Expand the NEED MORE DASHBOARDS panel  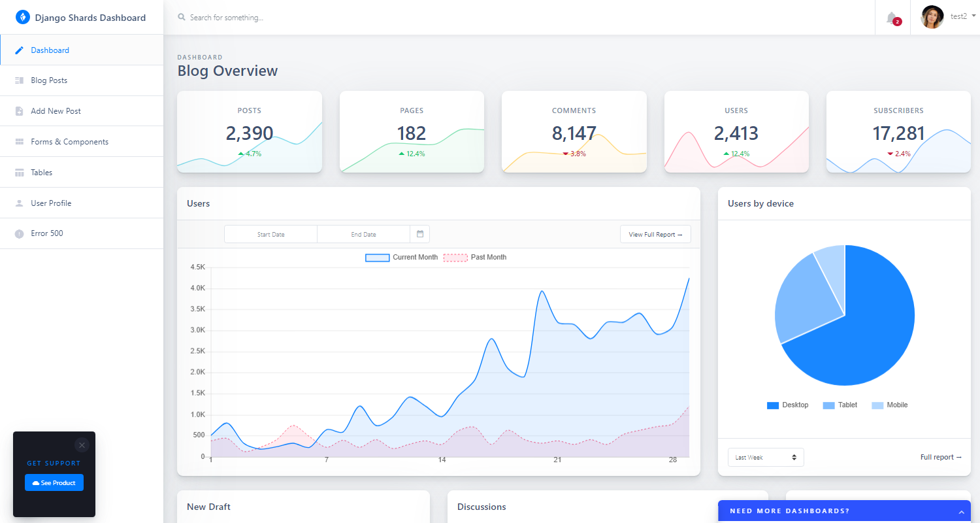(961, 511)
